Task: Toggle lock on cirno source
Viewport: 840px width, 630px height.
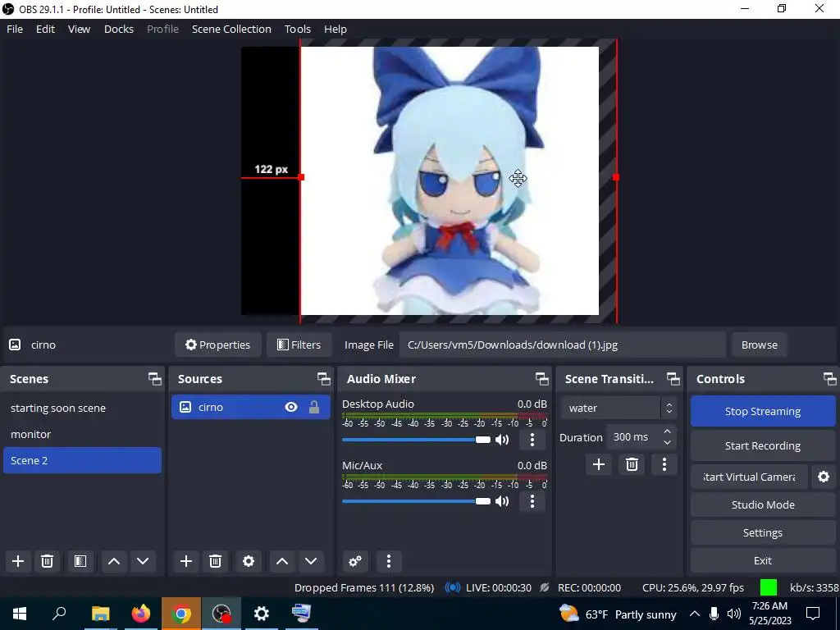Action: tap(314, 407)
